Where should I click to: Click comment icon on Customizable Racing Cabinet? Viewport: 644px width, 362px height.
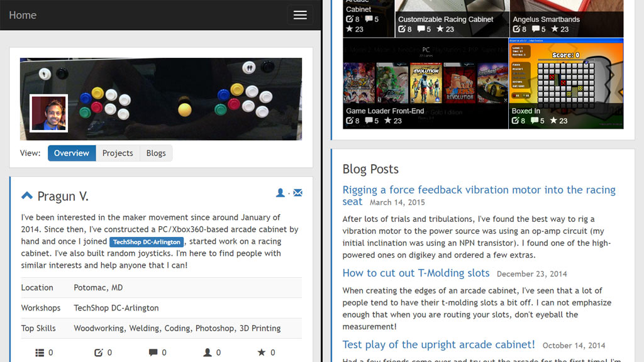pyautogui.click(x=421, y=29)
